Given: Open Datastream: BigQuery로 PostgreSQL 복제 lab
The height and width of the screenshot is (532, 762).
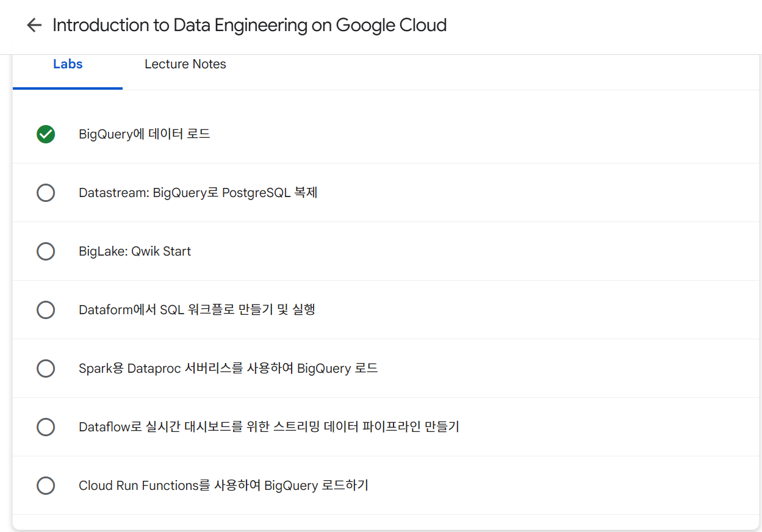Looking at the screenshot, I should 198,193.
